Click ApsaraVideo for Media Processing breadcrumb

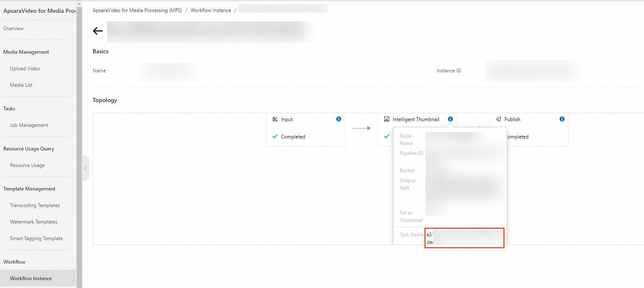137,10
